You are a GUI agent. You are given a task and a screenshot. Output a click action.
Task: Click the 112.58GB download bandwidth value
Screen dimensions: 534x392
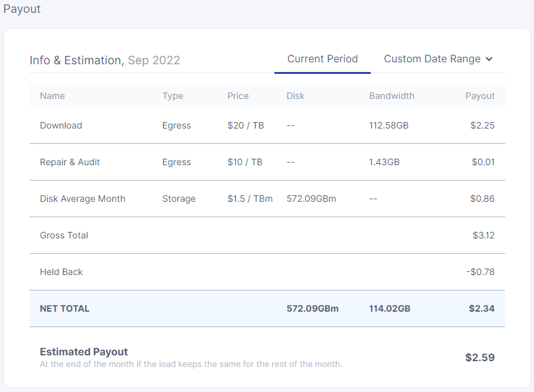point(389,126)
